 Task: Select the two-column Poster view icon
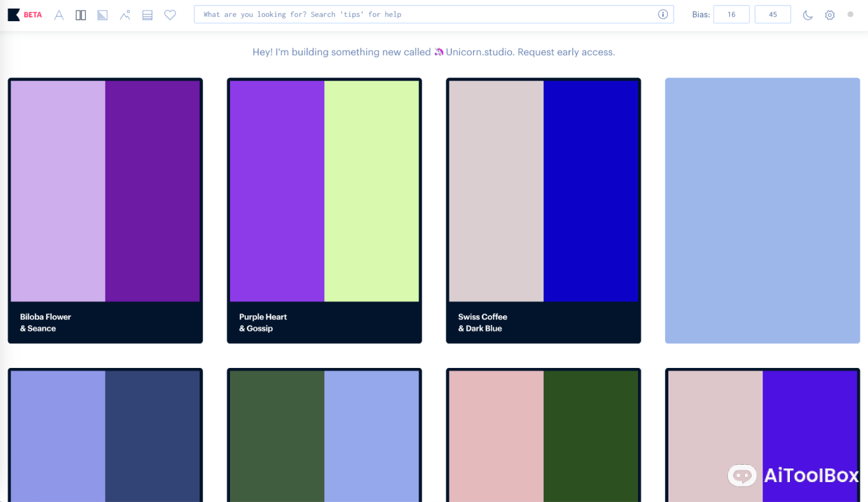(81, 15)
